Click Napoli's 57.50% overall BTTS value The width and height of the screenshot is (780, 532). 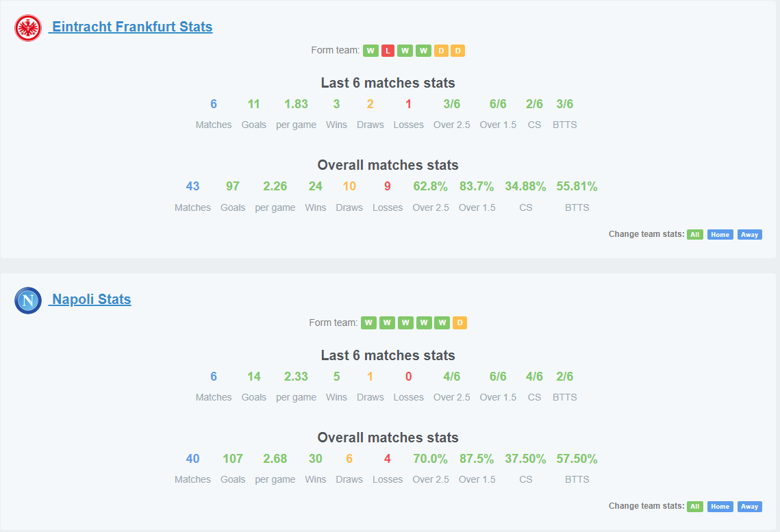tap(577, 459)
